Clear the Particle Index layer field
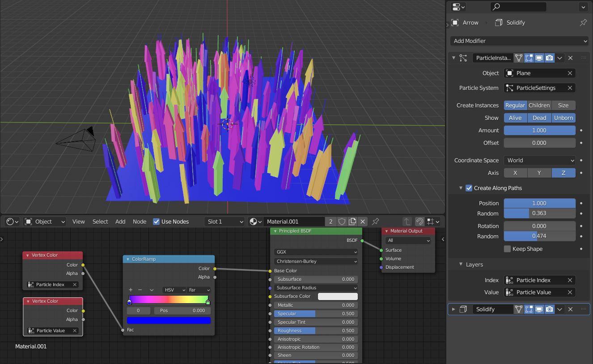The image size is (593, 364). 570,280
